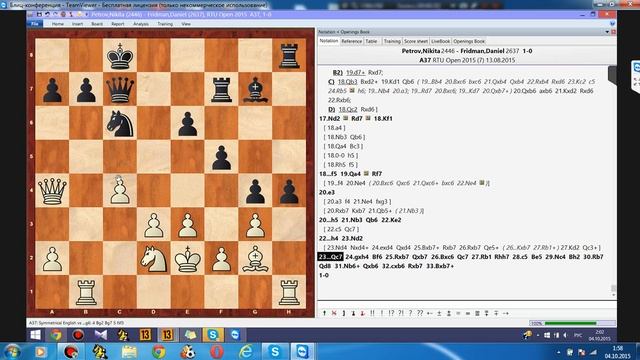The height and width of the screenshot is (360, 640).
Task: Click the black bishop on g7
Action: tap(256, 89)
